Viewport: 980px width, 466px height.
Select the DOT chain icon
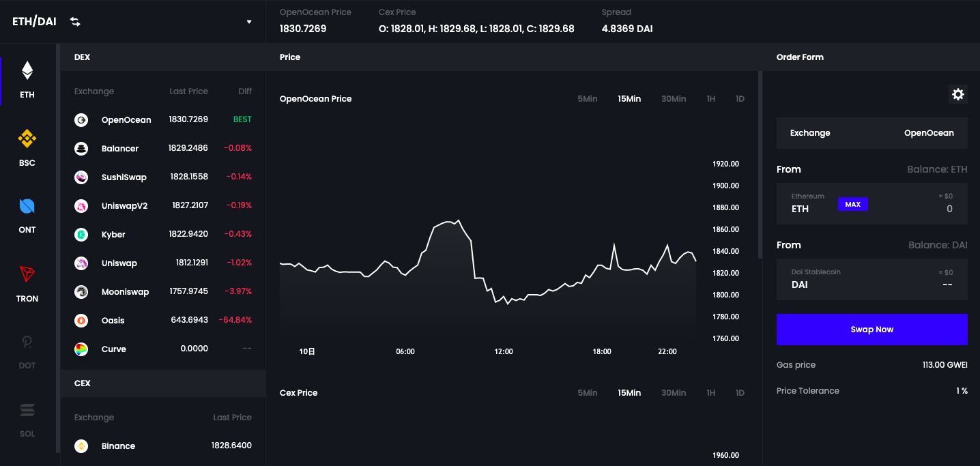point(27,342)
